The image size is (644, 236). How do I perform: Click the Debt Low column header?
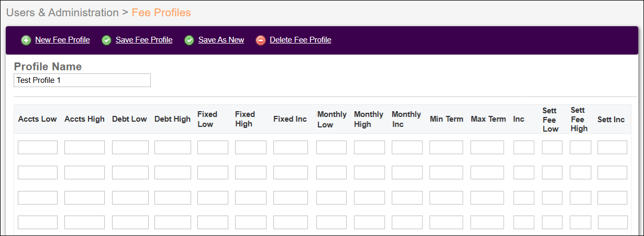[x=129, y=119]
